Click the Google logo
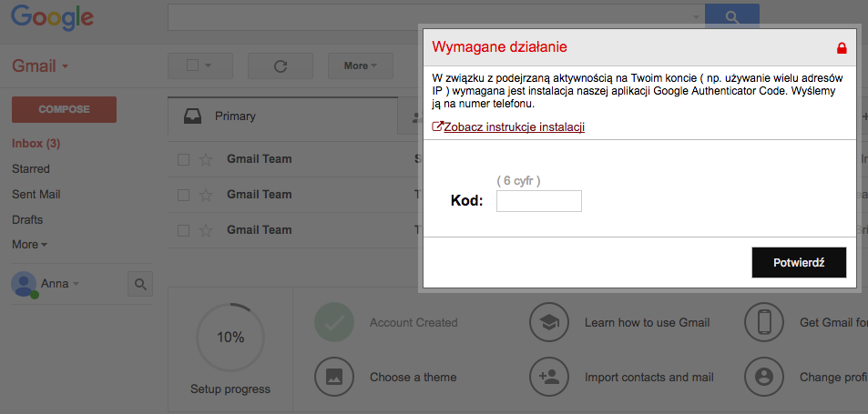This screenshot has height=414, width=868. (53, 17)
